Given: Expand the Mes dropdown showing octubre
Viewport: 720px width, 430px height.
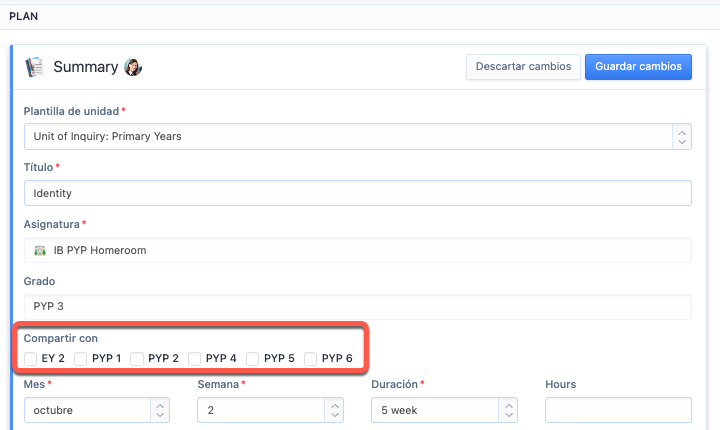Looking at the screenshot, I should pyautogui.click(x=96, y=410).
